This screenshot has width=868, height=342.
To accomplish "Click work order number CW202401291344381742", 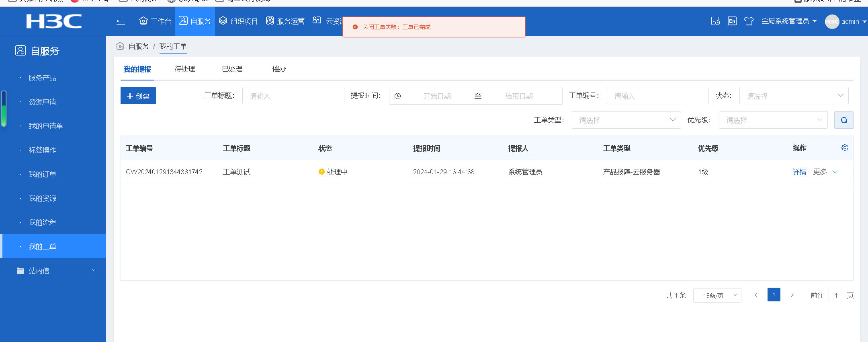I will click(164, 172).
